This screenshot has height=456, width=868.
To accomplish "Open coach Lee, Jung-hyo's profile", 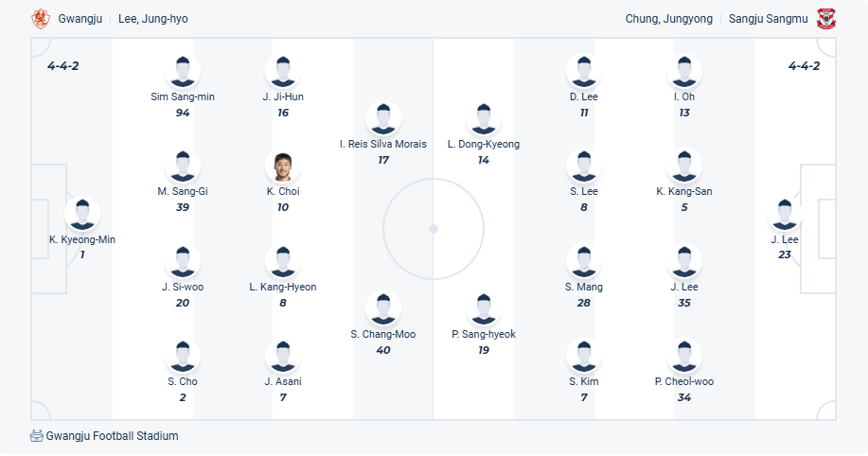I will pos(153,19).
